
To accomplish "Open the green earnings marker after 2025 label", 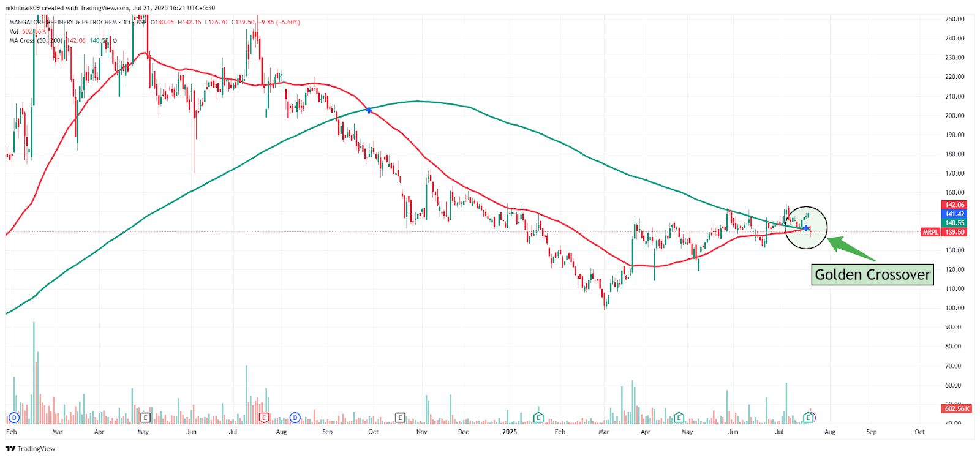I will pos(538,418).
